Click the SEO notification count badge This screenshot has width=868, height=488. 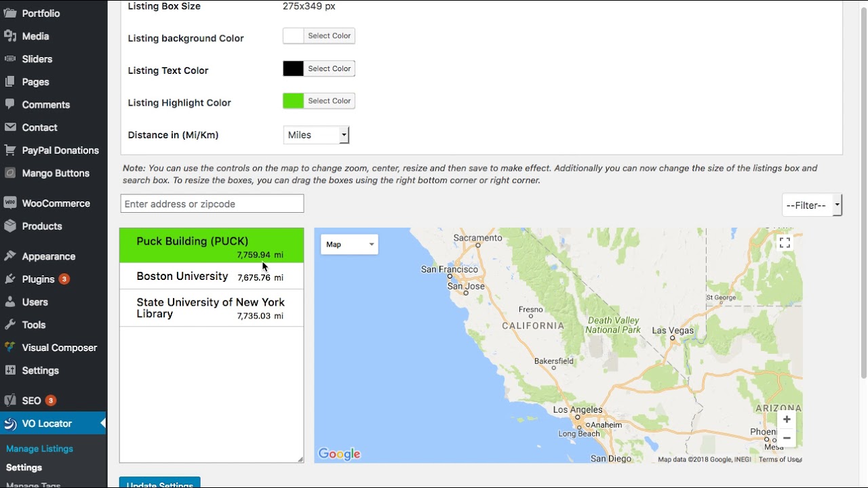[x=50, y=401]
